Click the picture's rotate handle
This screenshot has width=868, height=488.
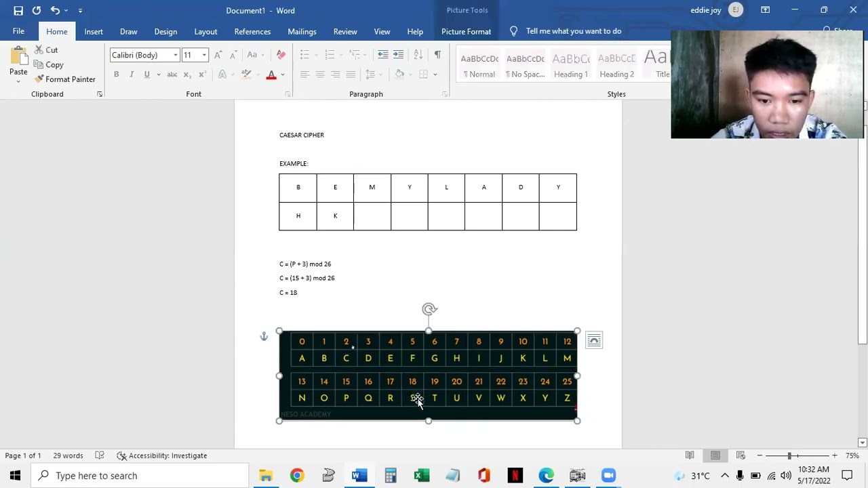(x=429, y=309)
